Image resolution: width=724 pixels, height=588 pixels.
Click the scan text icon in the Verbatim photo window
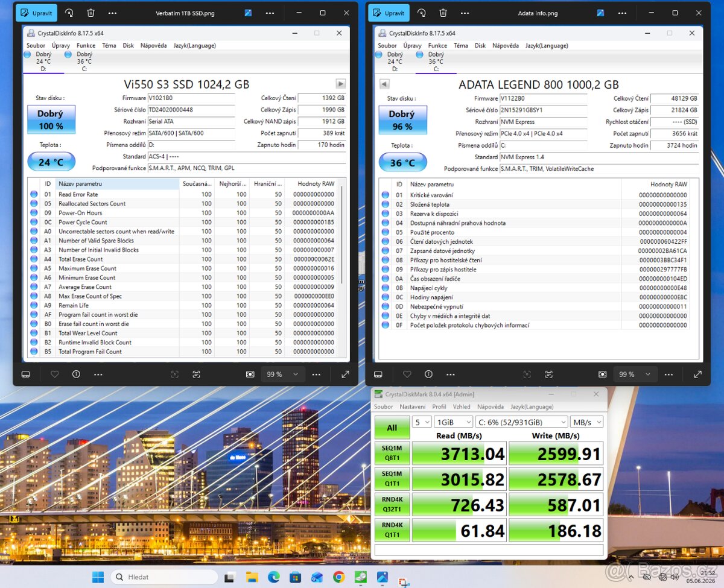(196, 375)
